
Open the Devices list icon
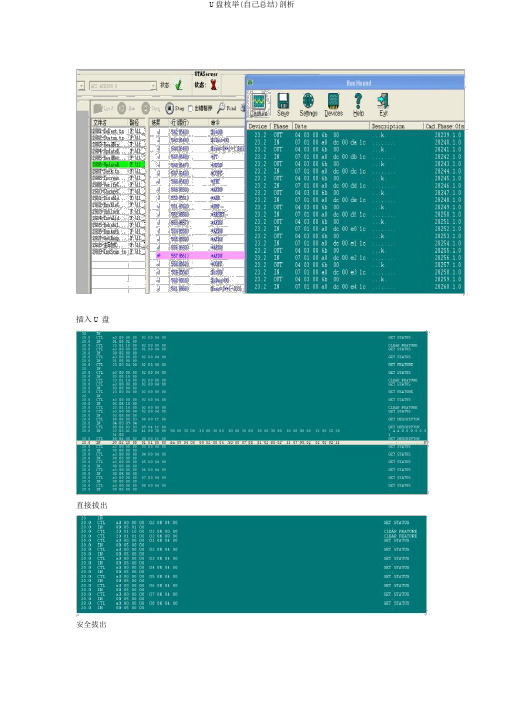click(x=333, y=104)
